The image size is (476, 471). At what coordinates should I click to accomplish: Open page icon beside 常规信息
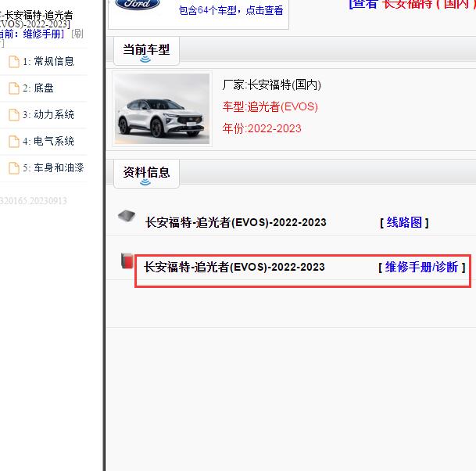click(x=13, y=62)
